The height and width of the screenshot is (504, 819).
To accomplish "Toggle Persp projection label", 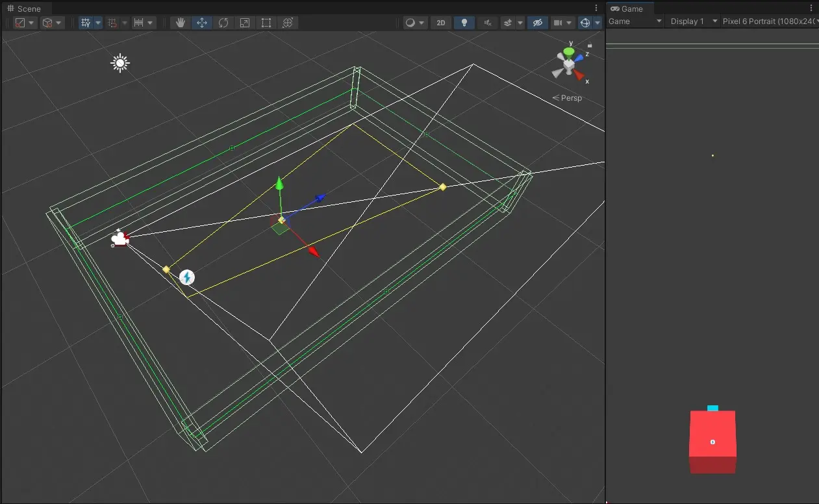I will click(568, 98).
